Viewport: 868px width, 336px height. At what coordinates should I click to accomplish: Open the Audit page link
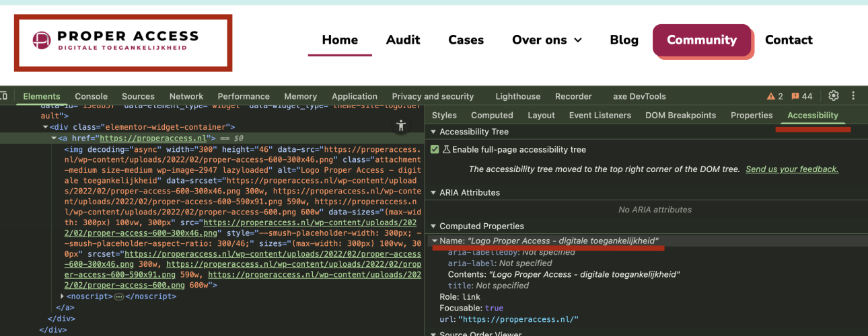pos(403,40)
